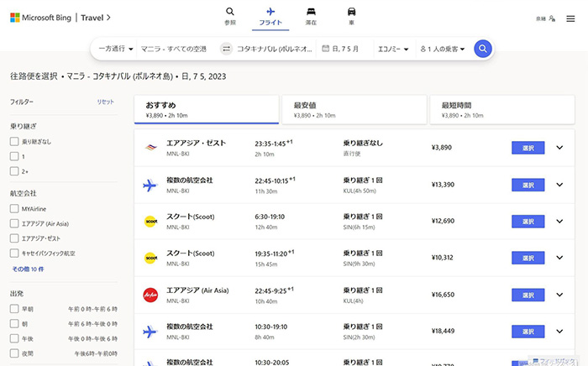The image size is (588, 366).
Task: Check the キャセイパシフィック航空 filter
Action: pyautogui.click(x=14, y=254)
